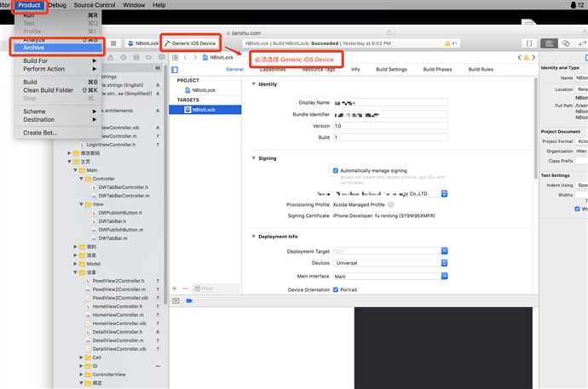Open the breakpoint navigator icon
This screenshot has height=389, width=588.
[149, 58]
